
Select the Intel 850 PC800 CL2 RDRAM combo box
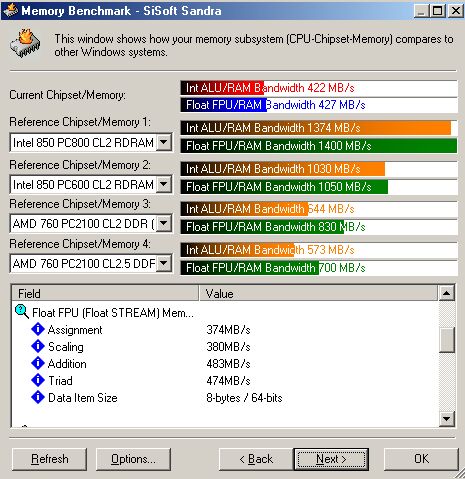91,143
